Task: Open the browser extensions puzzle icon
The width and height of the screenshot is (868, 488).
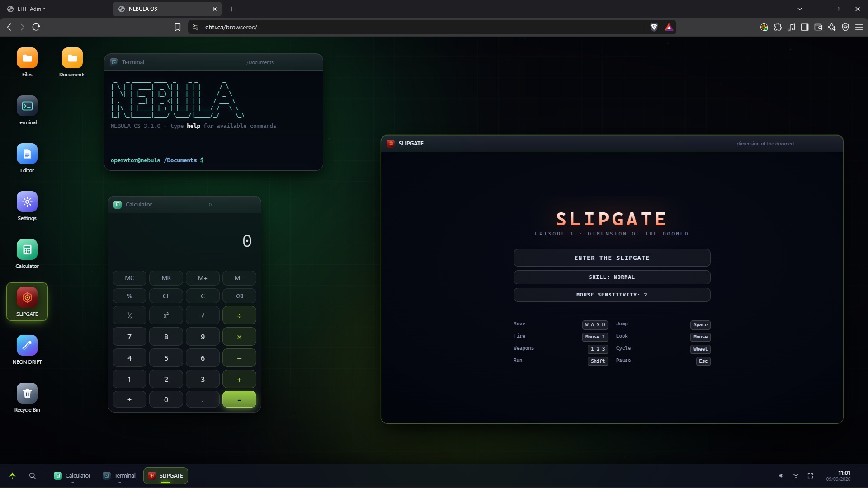Action: click(778, 27)
